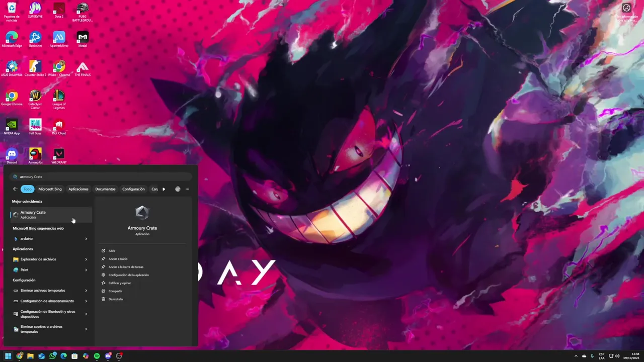644x362 pixels.
Task: Switch to the Documentos tab
Action: [105, 189]
